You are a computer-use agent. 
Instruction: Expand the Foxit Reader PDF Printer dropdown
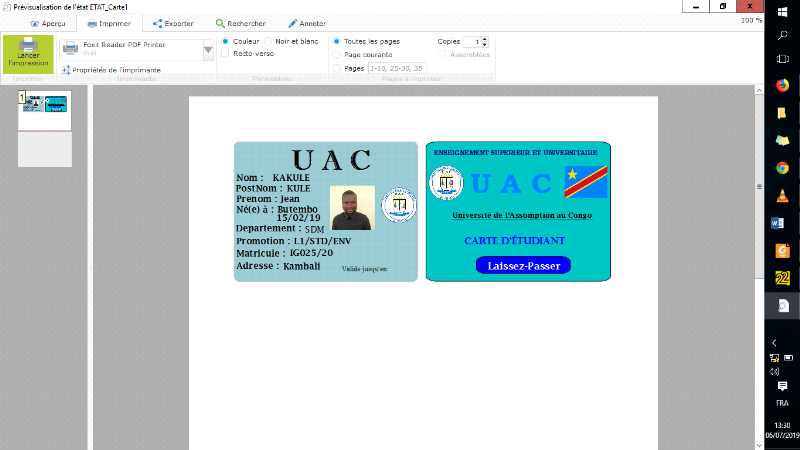tap(208, 50)
